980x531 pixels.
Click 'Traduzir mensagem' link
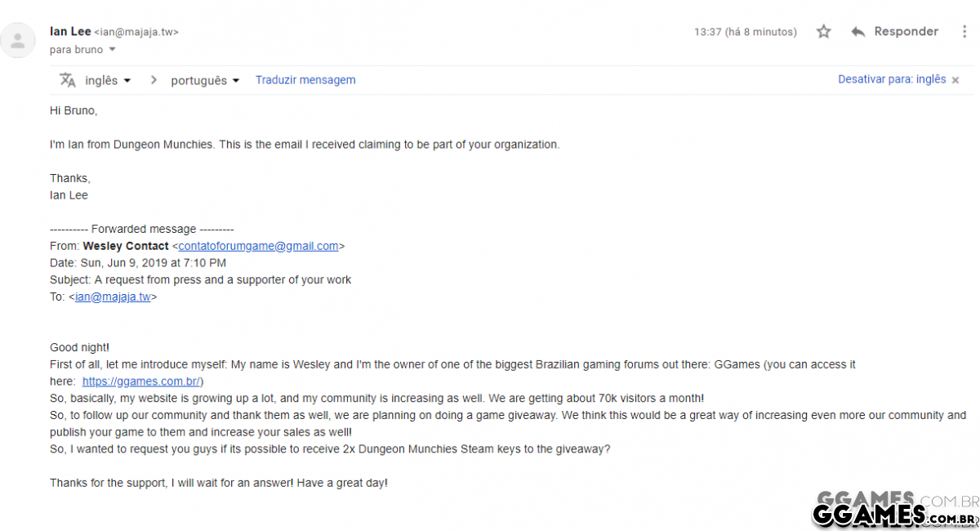(305, 80)
